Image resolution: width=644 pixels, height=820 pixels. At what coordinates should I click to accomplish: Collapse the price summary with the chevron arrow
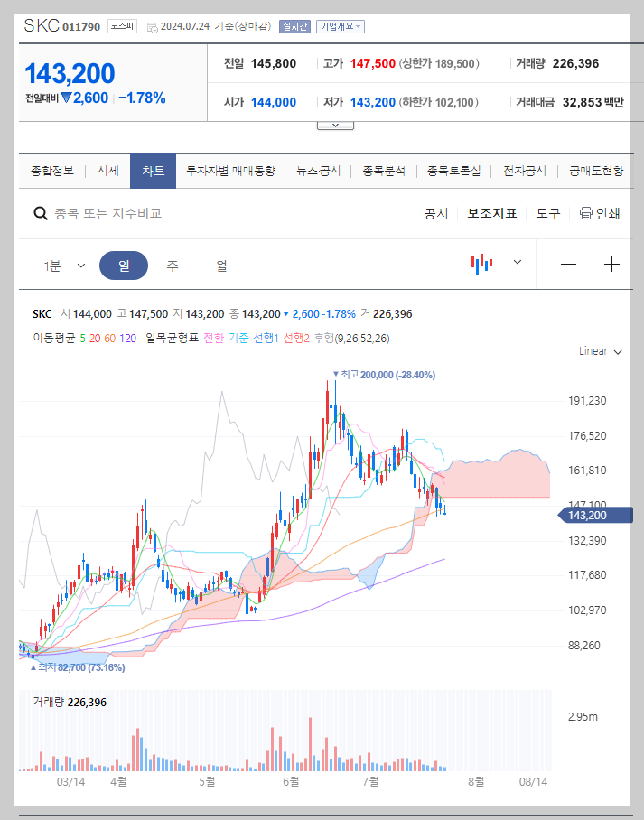pos(335,124)
